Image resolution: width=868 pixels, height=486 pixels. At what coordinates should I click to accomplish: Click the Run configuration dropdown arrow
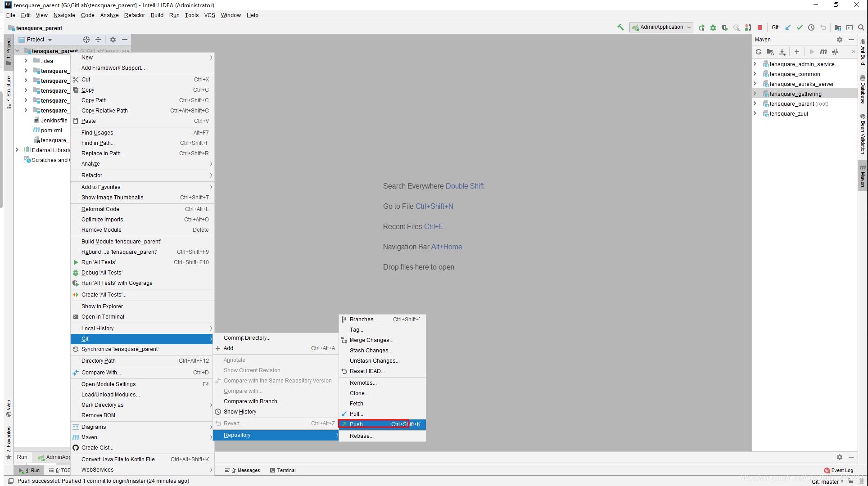coord(688,28)
